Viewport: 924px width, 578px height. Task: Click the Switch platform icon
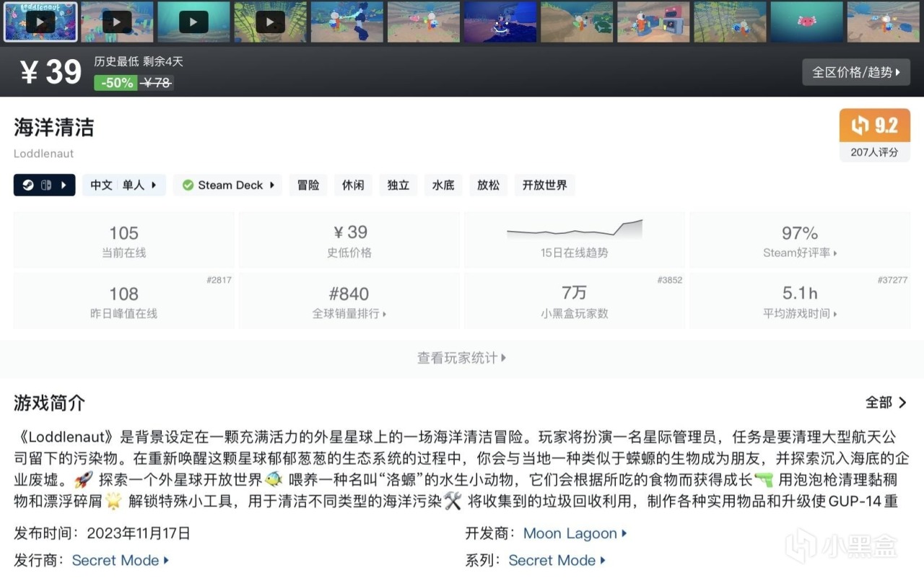click(45, 185)
